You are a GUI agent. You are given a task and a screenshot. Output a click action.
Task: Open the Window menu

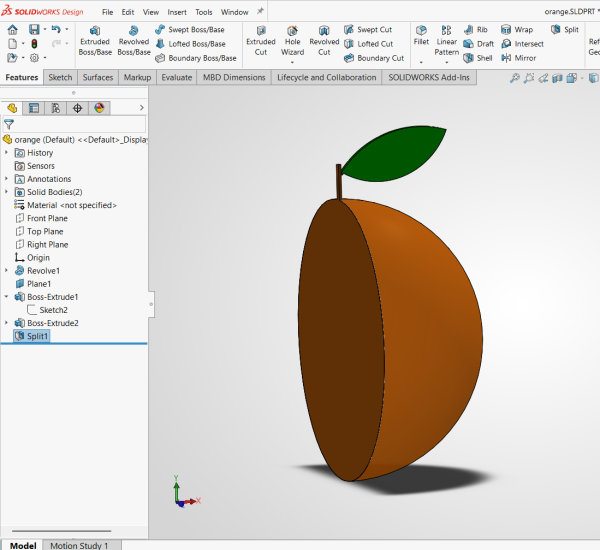coord(235,12)
